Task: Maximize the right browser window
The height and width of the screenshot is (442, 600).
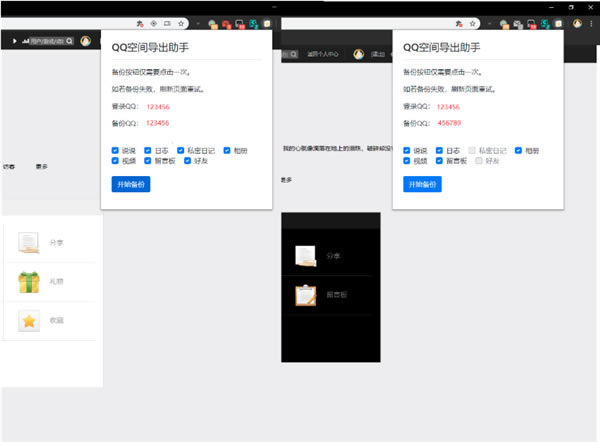Action: click(571, 7)
